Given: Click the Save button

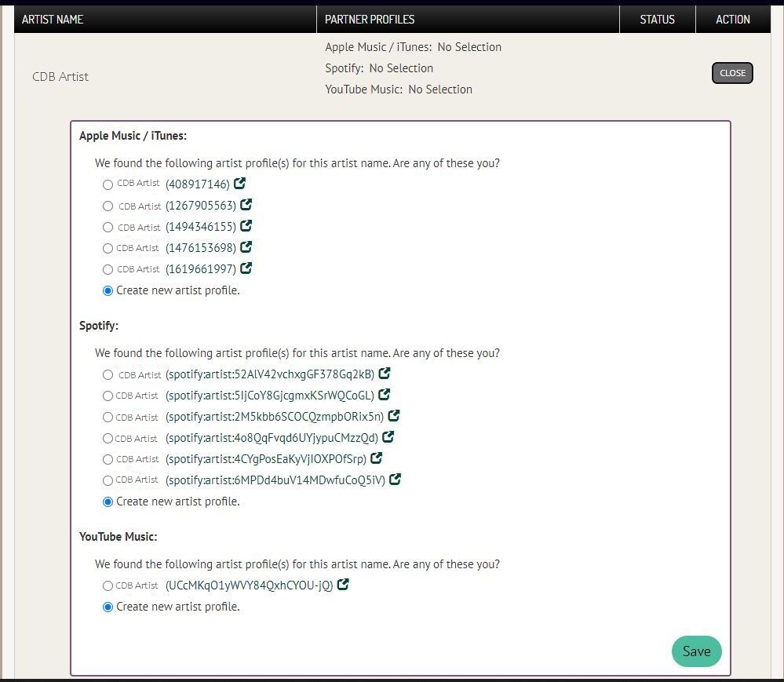Looking at the screenshot, I should point(696,651).
